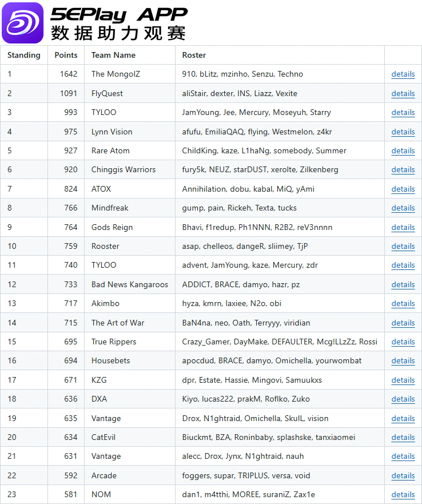Select team name KZG
Image resolution: width=422 pixels, height=504 pixels.
(99, 380)
